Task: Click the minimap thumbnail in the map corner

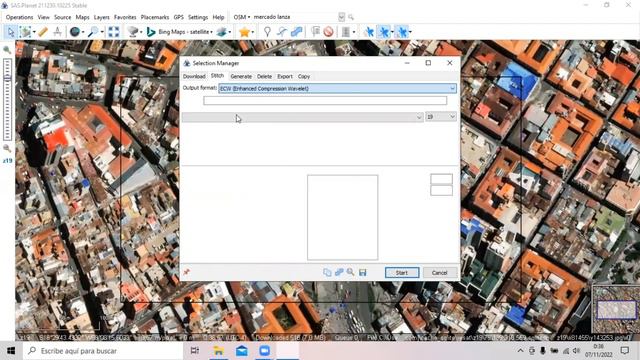Action: pos(616,310)
